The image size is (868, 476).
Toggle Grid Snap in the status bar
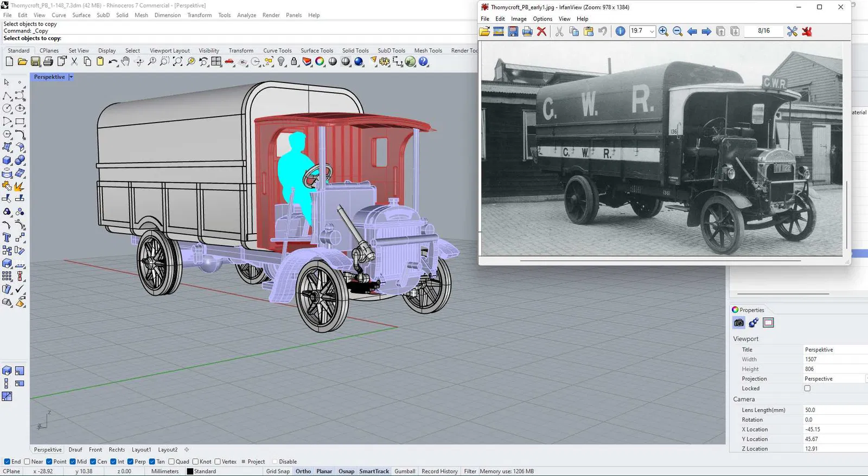[x=278, y=472]
